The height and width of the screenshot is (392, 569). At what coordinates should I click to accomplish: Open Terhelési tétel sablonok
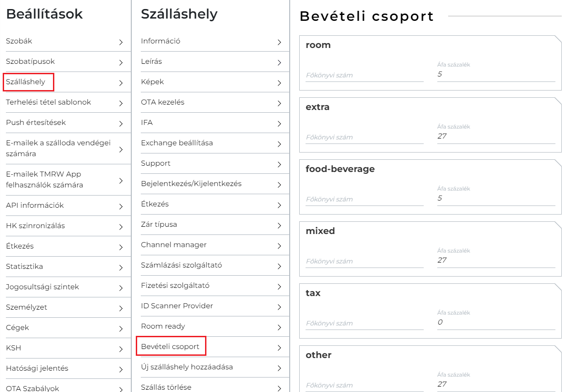coord(48,102)
